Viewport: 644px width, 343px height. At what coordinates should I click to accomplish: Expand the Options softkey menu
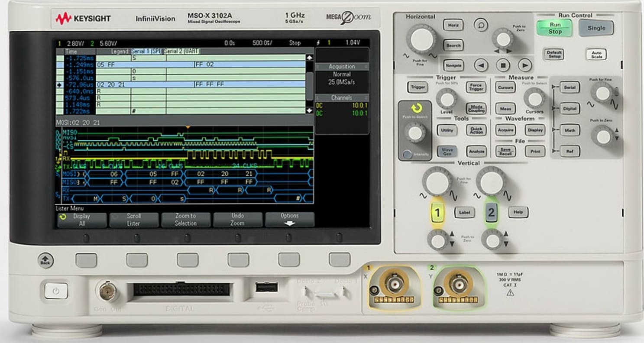click(289, 218)
